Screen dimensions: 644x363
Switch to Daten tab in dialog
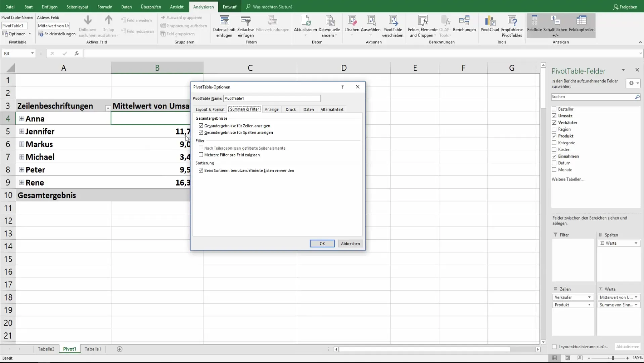[x=309, y=109]
